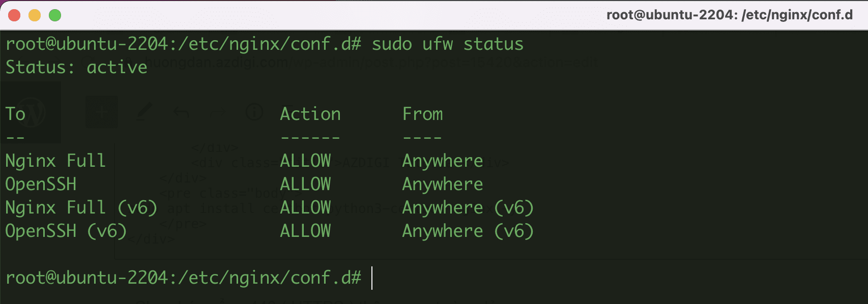868x304 pixels.
Task: Expand the From column header
Action: click(x=422, y=113)
